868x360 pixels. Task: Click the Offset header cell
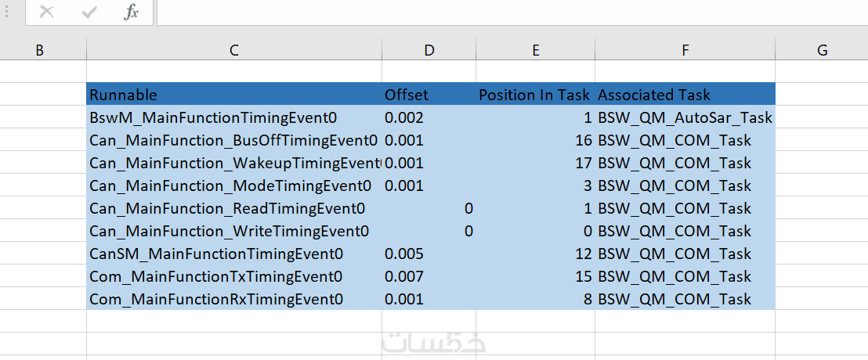pos(429,95)
